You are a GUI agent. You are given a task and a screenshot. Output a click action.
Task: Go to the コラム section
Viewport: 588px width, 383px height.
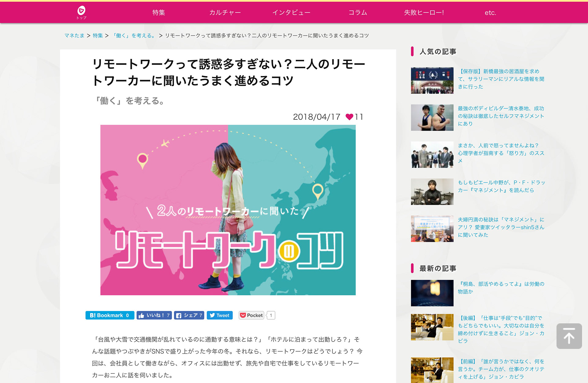(357, 13)
